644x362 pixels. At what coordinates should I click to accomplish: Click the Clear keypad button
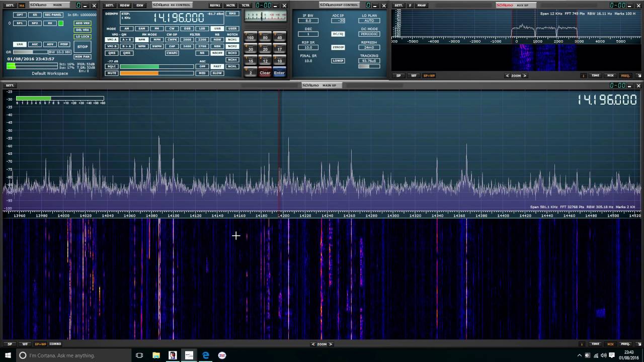point(265,72)
